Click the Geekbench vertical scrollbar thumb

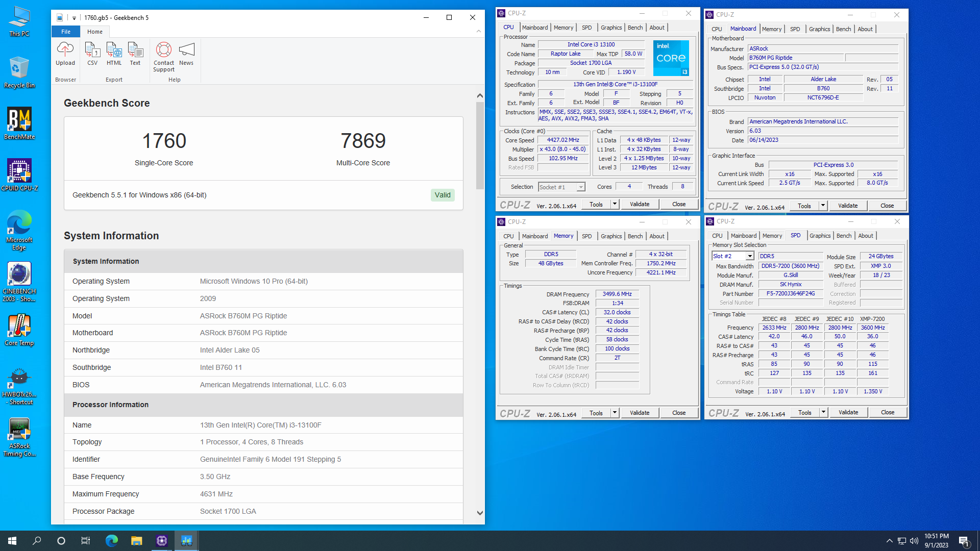coord(480,145)
